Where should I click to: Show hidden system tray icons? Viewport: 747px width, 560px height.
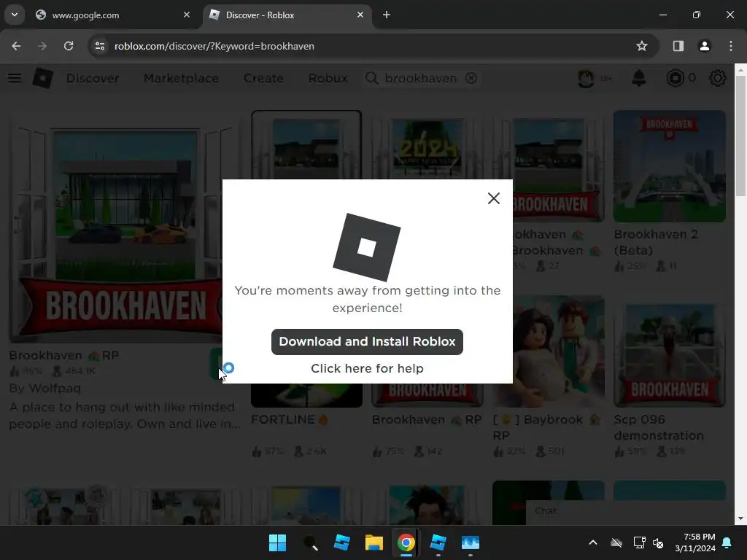(593, 542)
